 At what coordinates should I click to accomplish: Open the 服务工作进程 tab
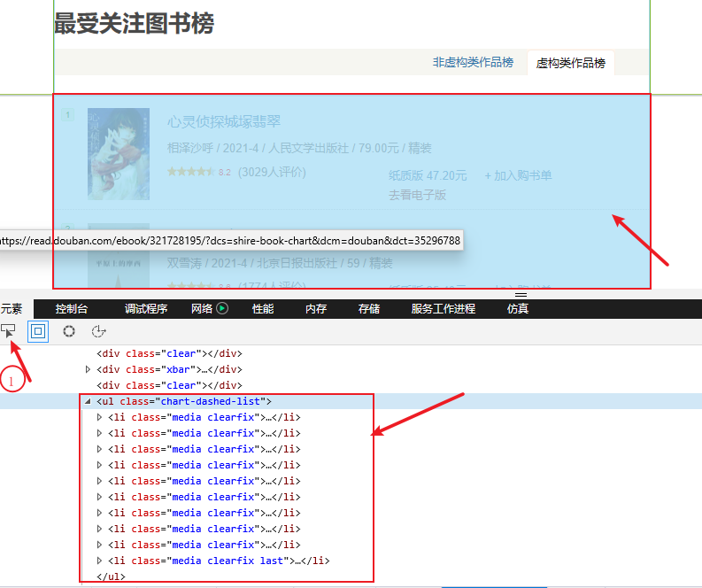click(444, 308)
